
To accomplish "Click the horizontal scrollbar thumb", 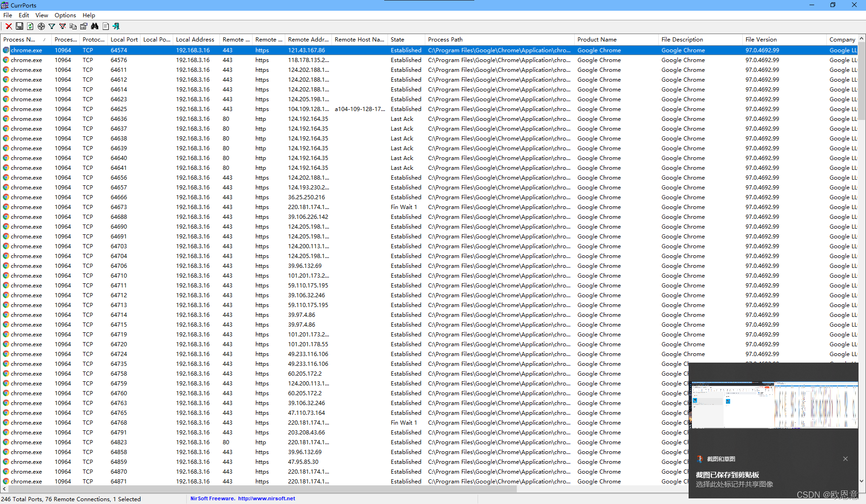I will [263, 489].
